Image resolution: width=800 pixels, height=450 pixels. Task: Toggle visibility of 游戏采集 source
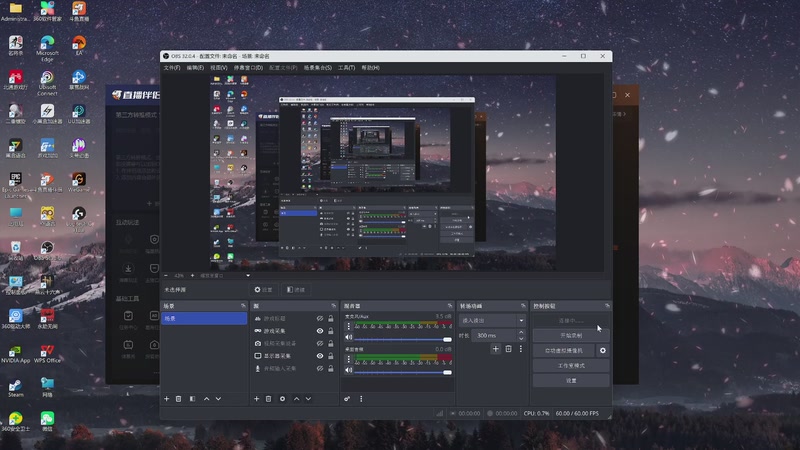(x=320, y=330)
